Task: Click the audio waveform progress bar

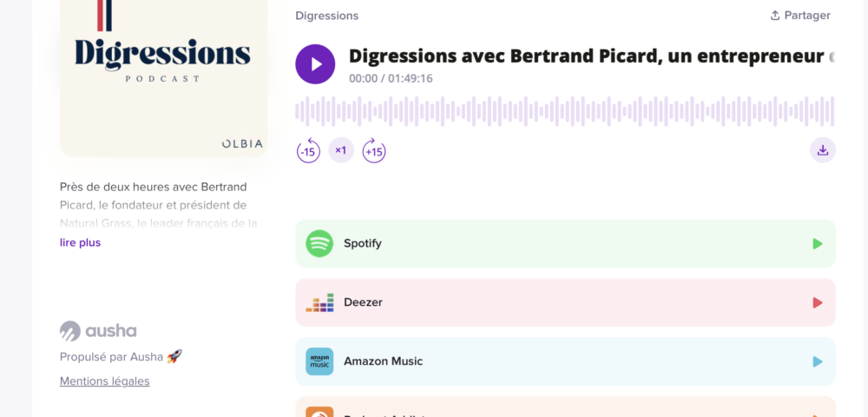Action: [x=565, y=111]
